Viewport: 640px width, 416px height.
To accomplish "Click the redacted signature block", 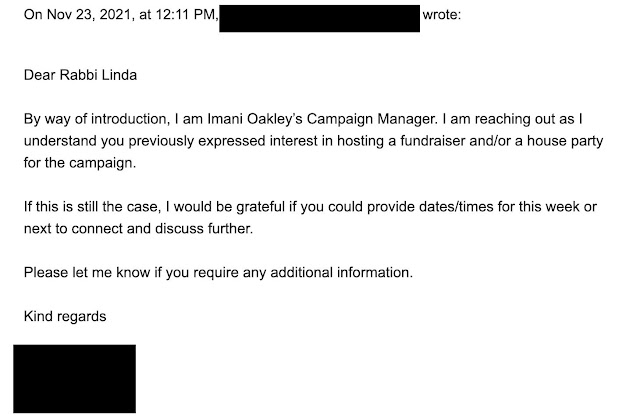I will pyautogui.click(x=75, y=379).
